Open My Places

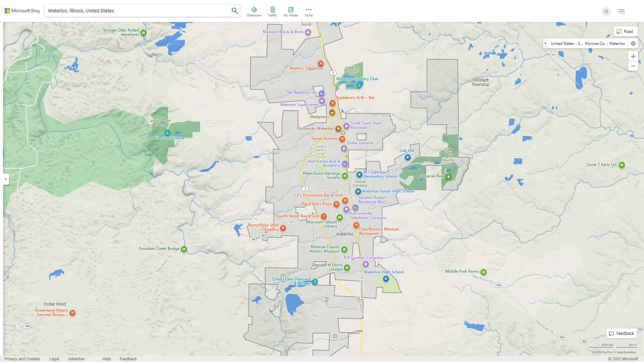290,12
